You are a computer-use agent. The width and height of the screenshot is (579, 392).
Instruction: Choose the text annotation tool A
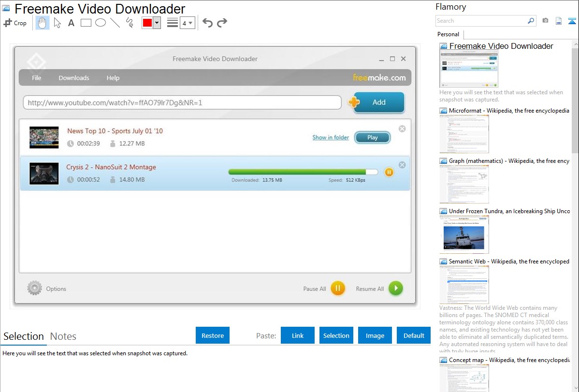pos(71,23)
